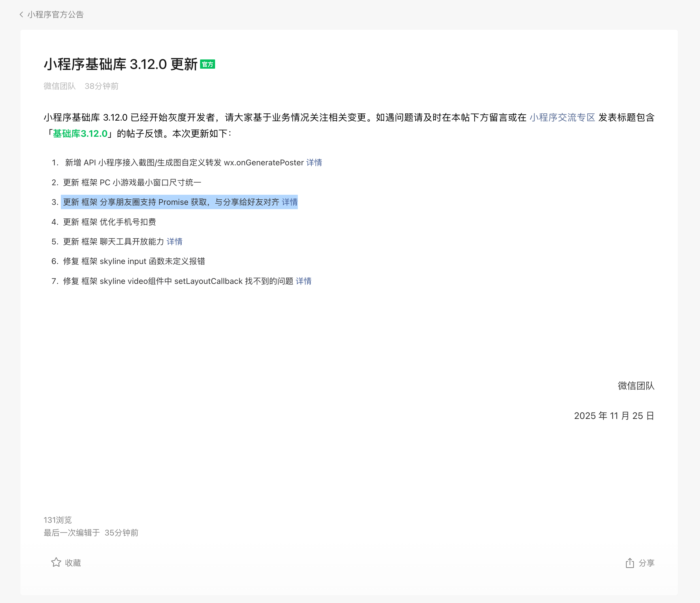
Task: Click the share upload icon
Action: pos(629,563)
